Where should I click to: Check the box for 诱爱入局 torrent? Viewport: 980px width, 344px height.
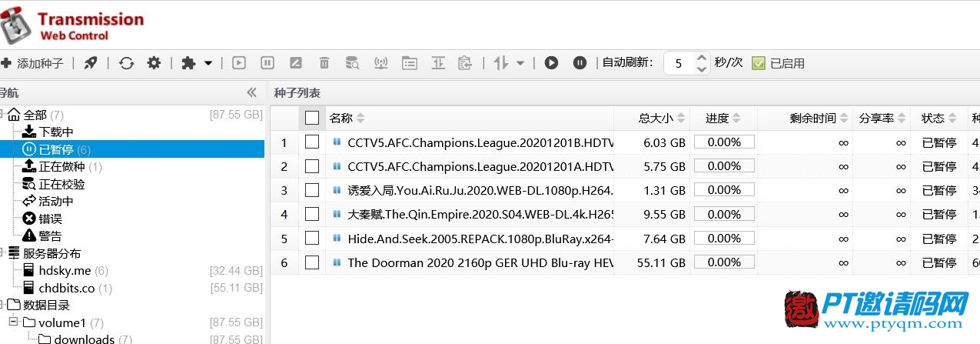coord(311,190)
